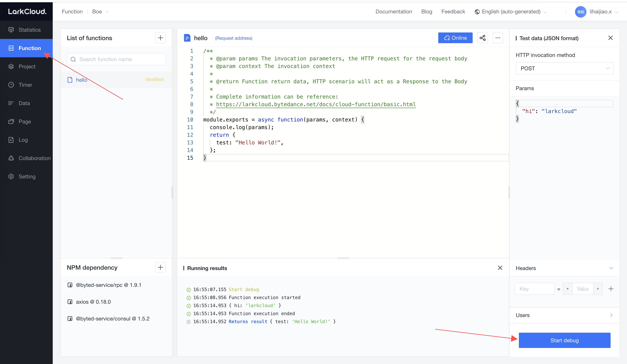
Task: Click the @byted-service/consul package icon
Action: click(70, 319)
